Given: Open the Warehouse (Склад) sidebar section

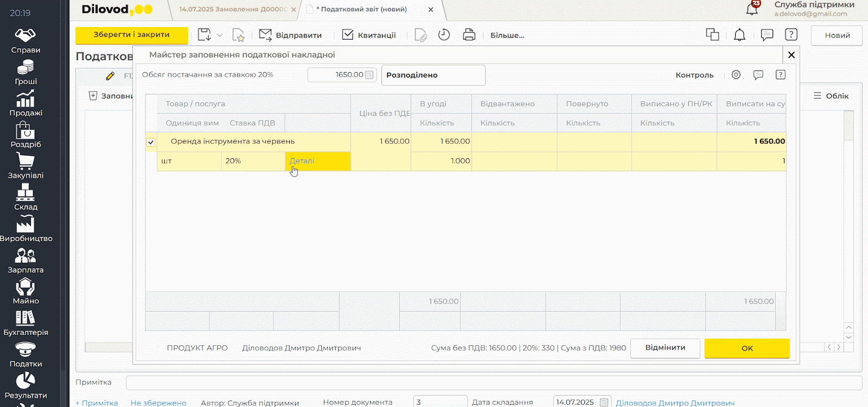Looking at the screenshot, I should pos(25,197).
